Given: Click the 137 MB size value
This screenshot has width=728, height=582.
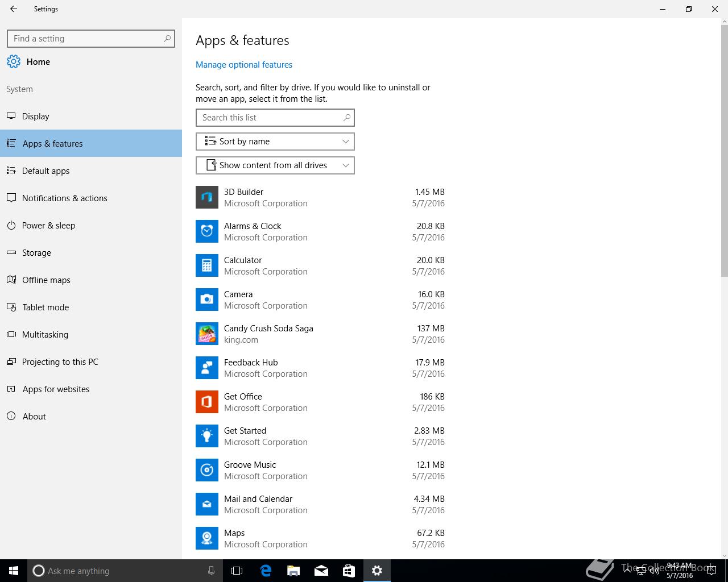Looking at the screenshot, I should pos(431,329).
